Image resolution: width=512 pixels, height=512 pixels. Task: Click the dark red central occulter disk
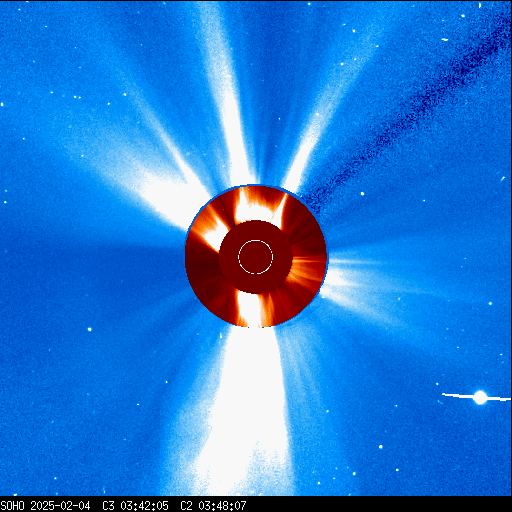(x=256, y=257)
